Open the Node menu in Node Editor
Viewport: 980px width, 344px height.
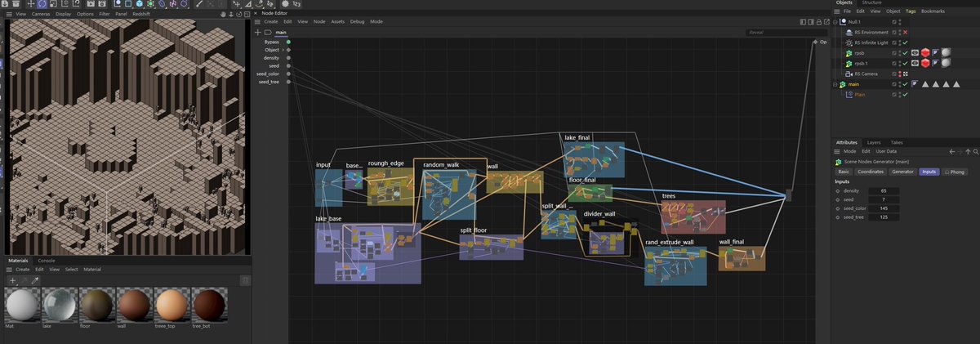318,21
